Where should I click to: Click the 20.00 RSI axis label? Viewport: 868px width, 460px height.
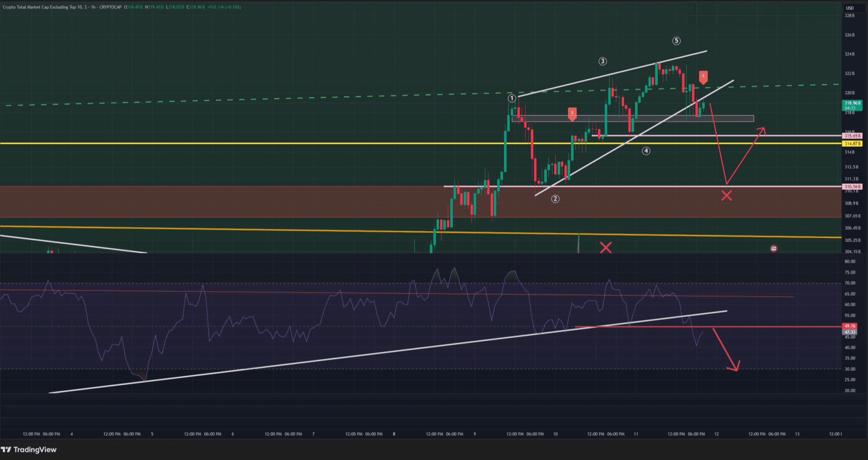850,391
